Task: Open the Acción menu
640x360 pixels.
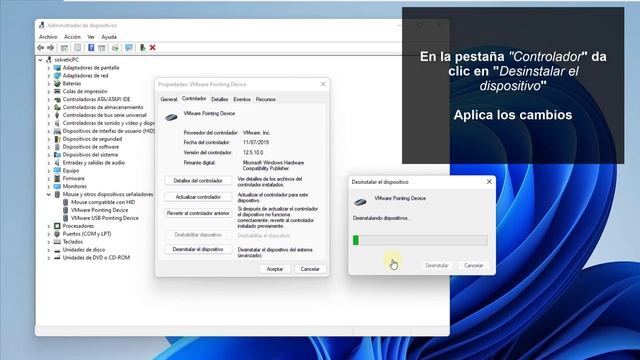Action: 72,37
